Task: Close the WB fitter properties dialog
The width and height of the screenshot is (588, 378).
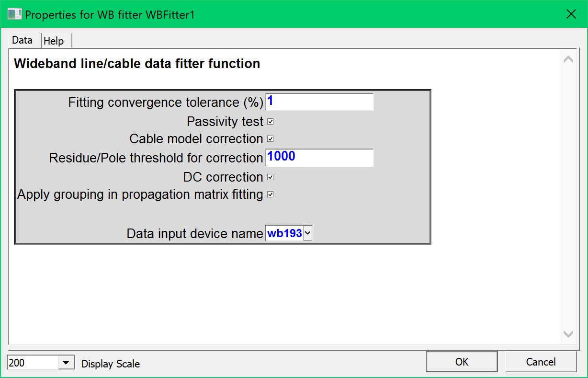Action: click(571, 14)
